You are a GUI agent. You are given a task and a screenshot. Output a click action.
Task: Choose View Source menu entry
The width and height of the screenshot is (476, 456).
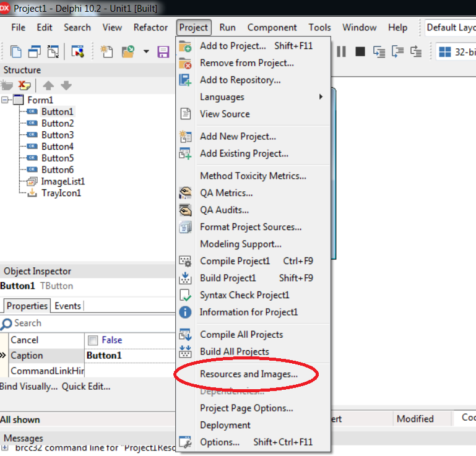(x=253, y=114)
